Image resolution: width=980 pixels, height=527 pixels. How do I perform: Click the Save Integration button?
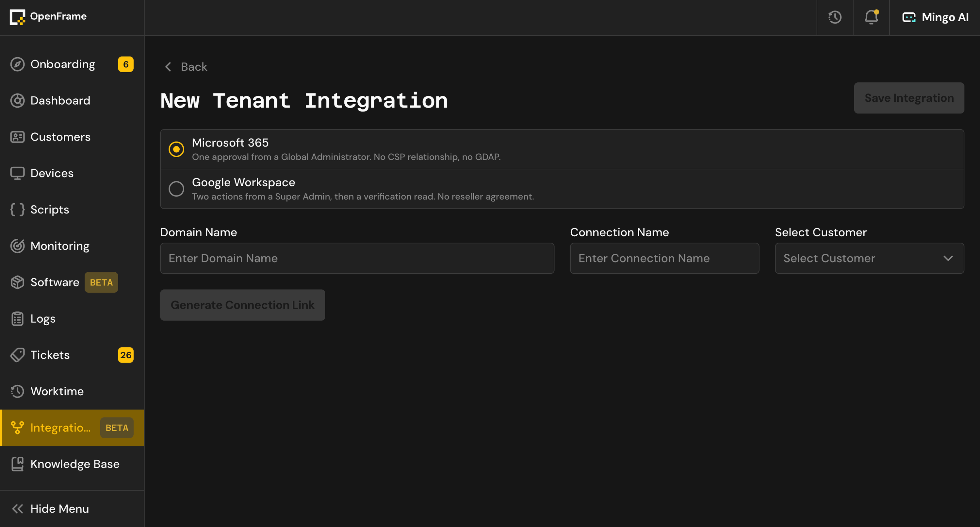(x=909, y=98)
